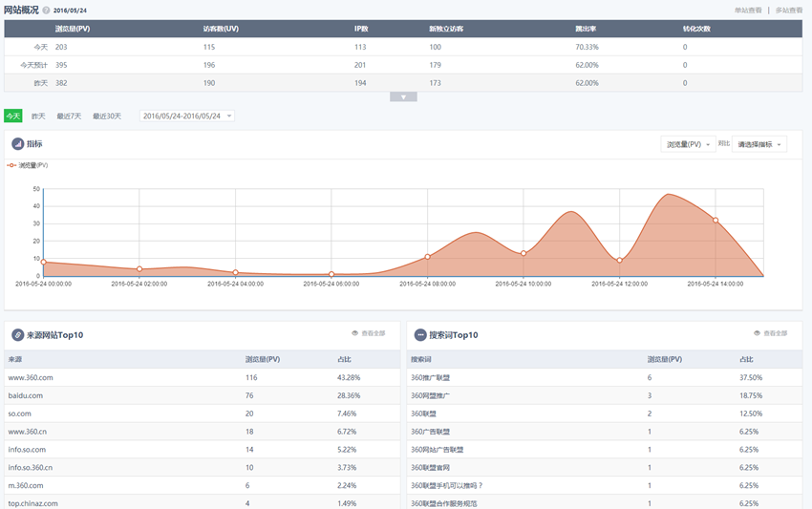The width and height of the screenshot is (812, 509).
Task: Click the eye icon in 搜索词Top10 header
Action: (757, 333)
